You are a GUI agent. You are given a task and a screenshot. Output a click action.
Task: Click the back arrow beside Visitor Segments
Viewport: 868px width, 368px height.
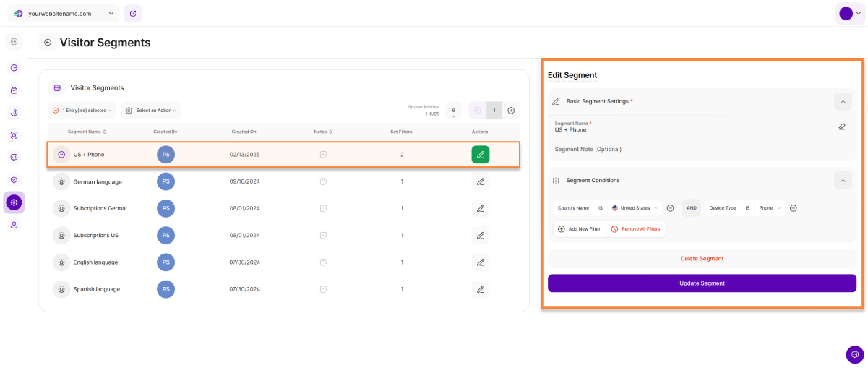pos(48,43)
